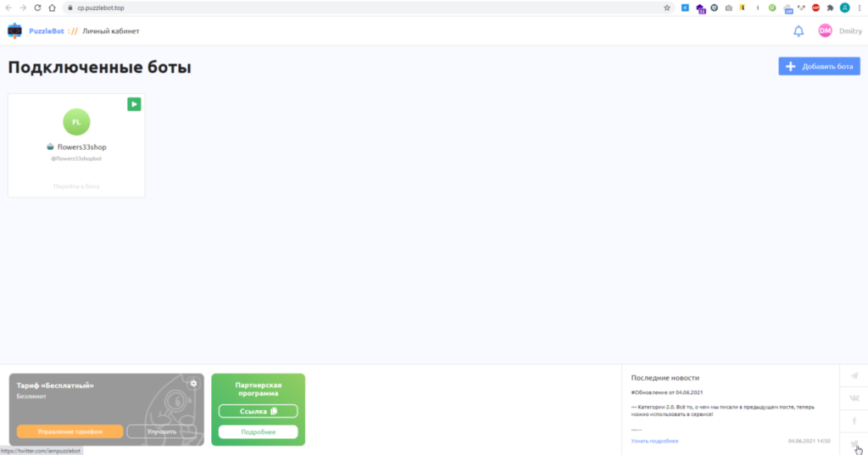
Task: Open the Telegram social link icon
Action: click(854, 376)
